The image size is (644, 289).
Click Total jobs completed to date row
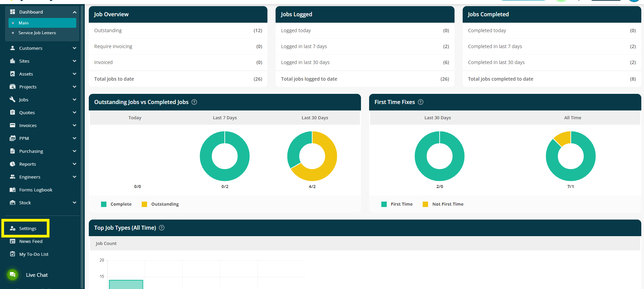point(552,79)
